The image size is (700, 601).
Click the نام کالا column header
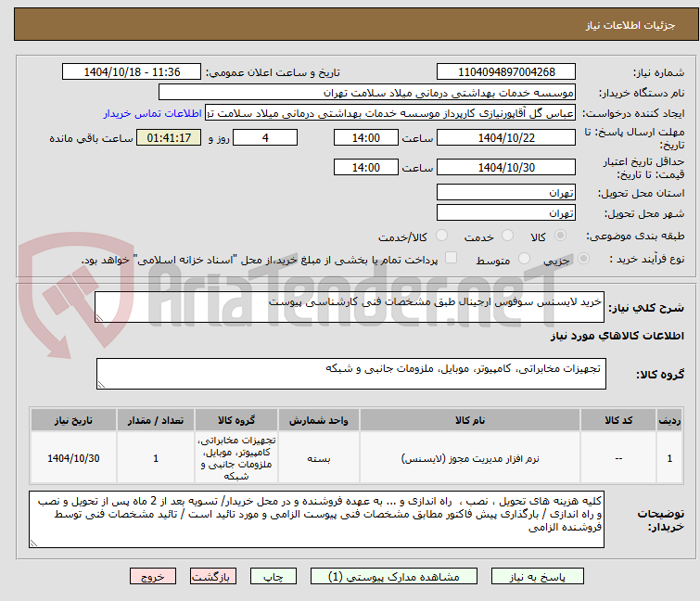(470, 420)
